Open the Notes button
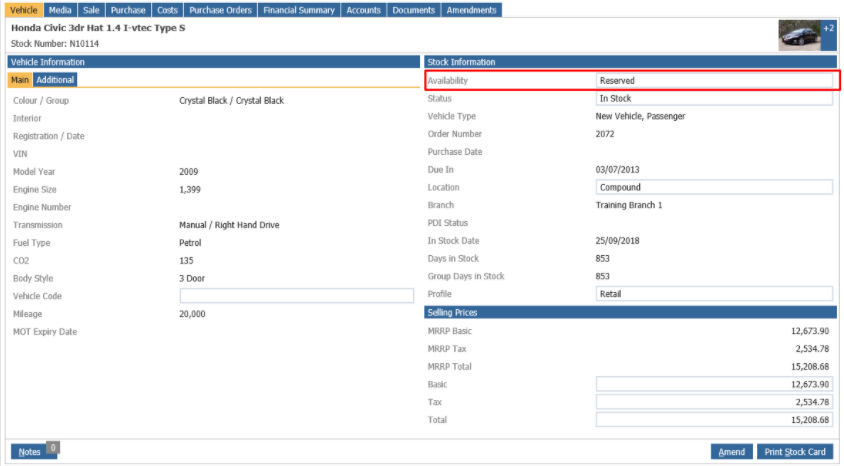 [x=30, y=452]
